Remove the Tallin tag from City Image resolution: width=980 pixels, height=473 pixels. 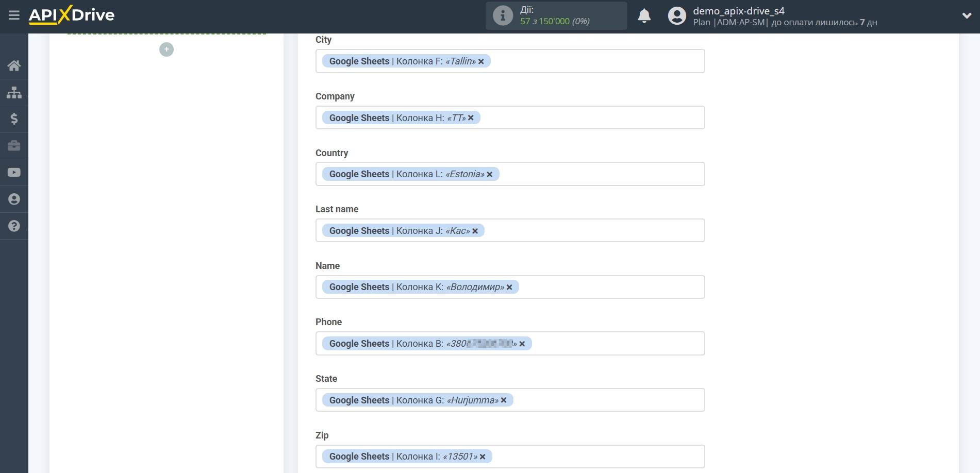pos(481,61)
